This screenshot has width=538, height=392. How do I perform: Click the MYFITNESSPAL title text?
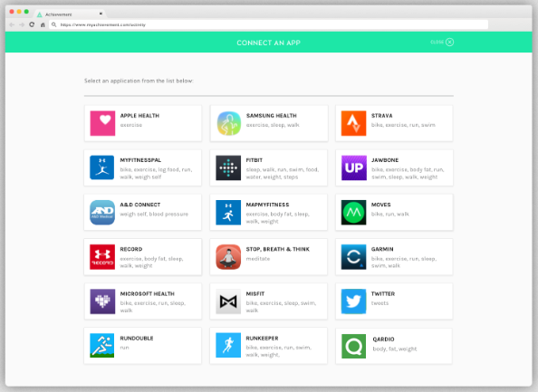(140, 160)
